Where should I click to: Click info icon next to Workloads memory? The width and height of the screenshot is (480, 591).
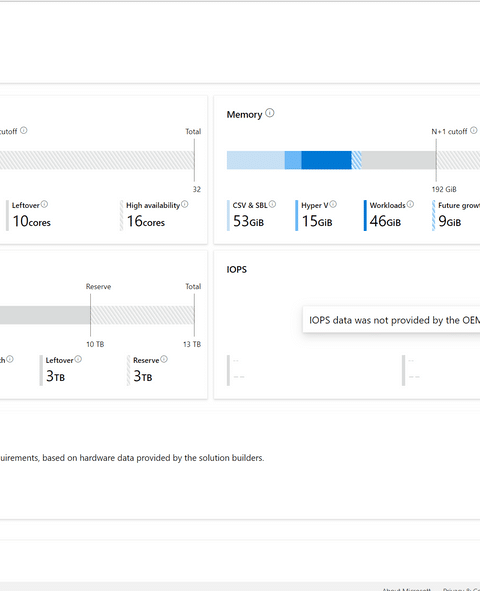click(x=410, y=204)
